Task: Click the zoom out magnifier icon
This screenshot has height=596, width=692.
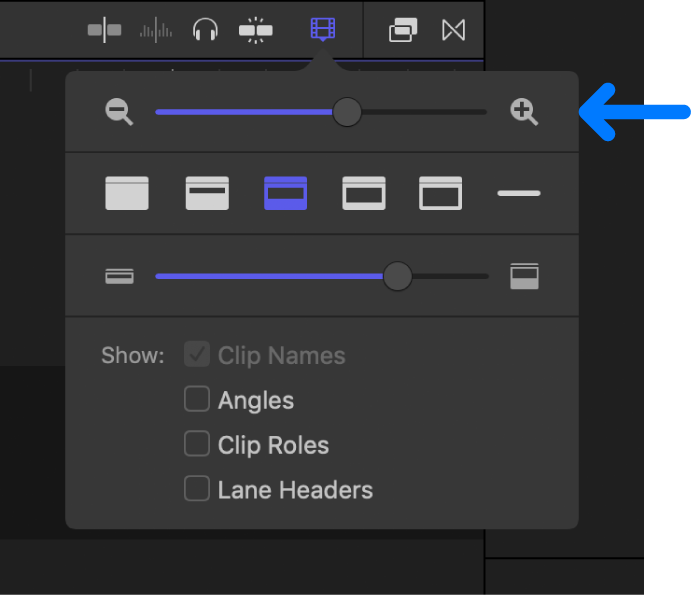Action: [x=120, y=112]
